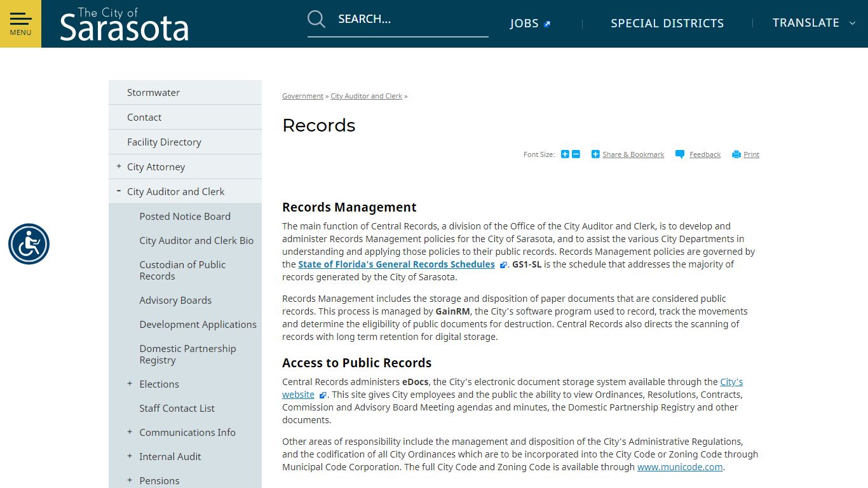Click external link icon beside JOBS
Image resolution: width=868 pixels, height=488 pixels.
[547, 24]
